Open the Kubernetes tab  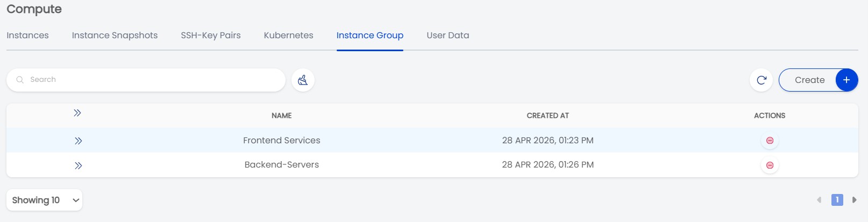288,36
